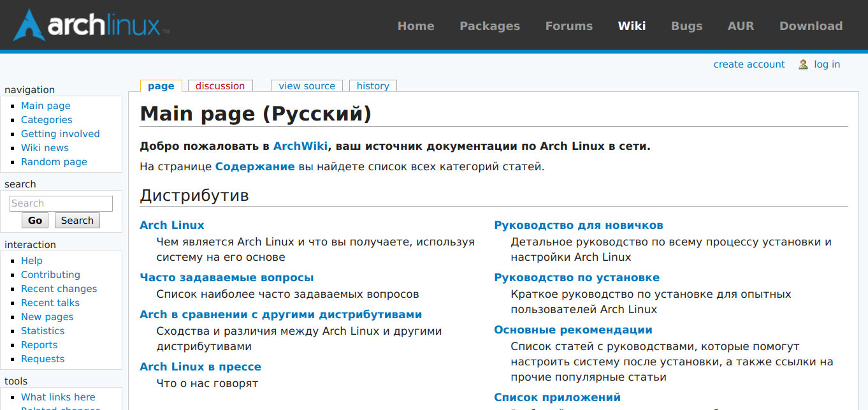Image resolution: width=868 pixels, height=410 pixels.
Task: Go to a Random page
Action: (x=54, y=162)
